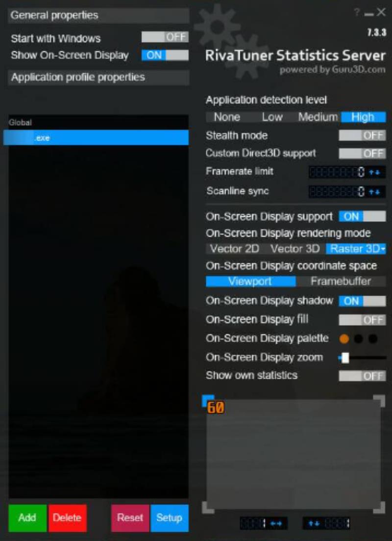Click Framerate limit stepper arrows
This screenshot has height=541, width=392.
(374, 172)
